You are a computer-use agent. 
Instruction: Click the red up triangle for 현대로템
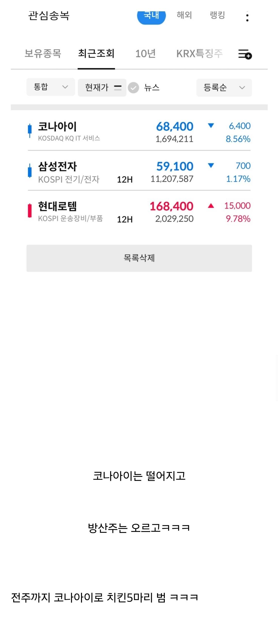click(x=211, y=205)
